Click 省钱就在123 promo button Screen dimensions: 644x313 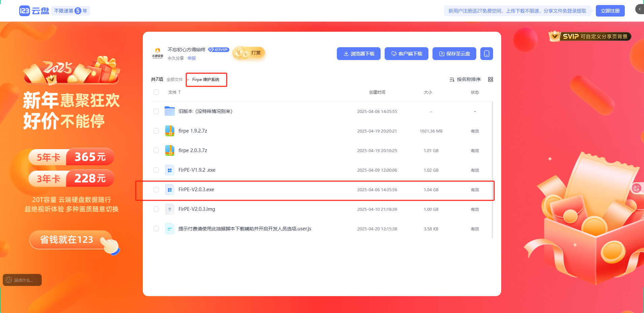71,240
